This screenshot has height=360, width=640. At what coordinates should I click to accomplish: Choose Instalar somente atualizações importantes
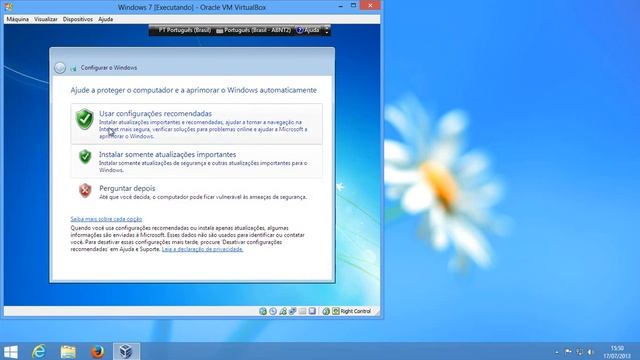(196, 162)
